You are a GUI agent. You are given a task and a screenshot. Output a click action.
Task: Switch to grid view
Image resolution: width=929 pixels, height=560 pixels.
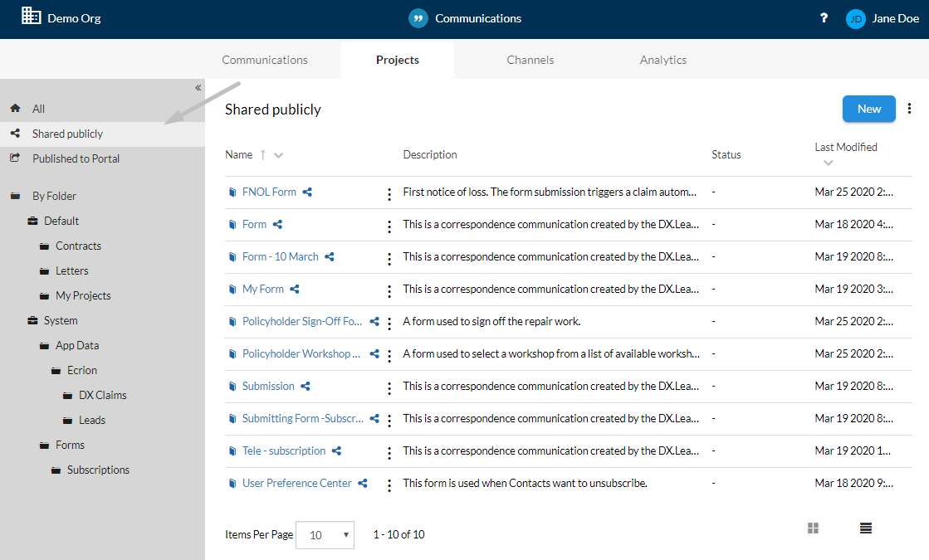pos(813,528)
